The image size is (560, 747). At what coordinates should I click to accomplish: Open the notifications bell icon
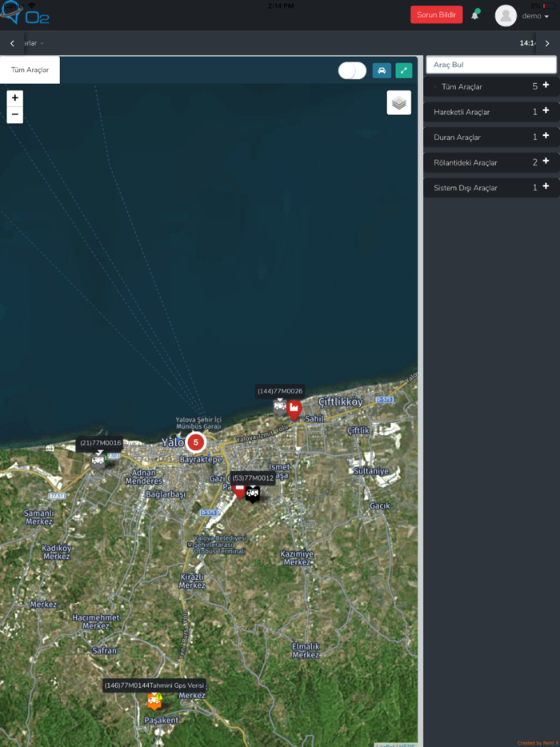474,15
